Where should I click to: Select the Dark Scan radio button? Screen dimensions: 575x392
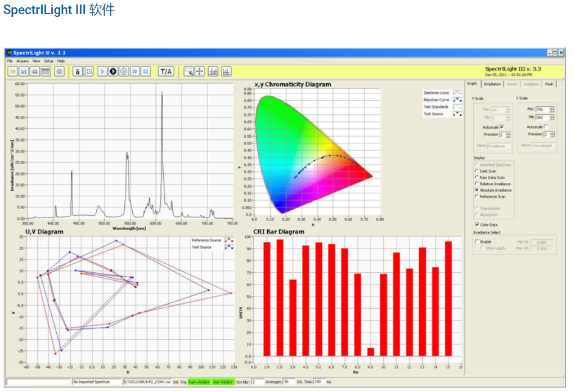click(477, 171)
